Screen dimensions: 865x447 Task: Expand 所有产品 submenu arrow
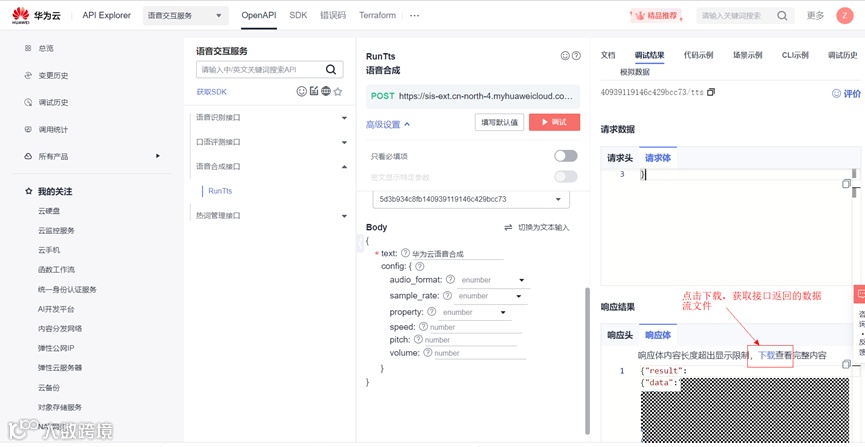click(x=158, y=156)
